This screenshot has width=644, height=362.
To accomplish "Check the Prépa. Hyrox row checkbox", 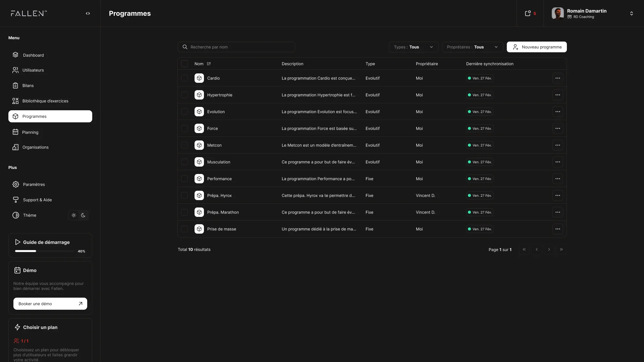I will tap(184, 195).
